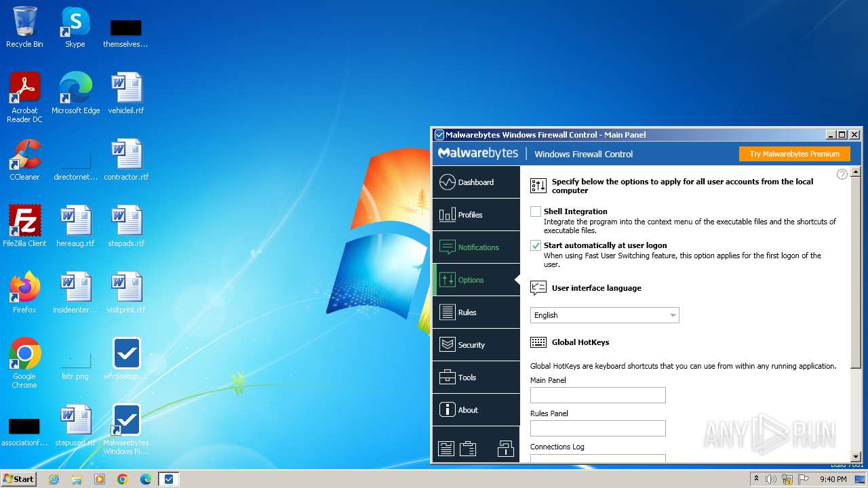Image resolution: width=868 pixels, height=488 pixels.
Task: Open Rules Panel icon at sidebar bottom
Action: tap(446, 449)
